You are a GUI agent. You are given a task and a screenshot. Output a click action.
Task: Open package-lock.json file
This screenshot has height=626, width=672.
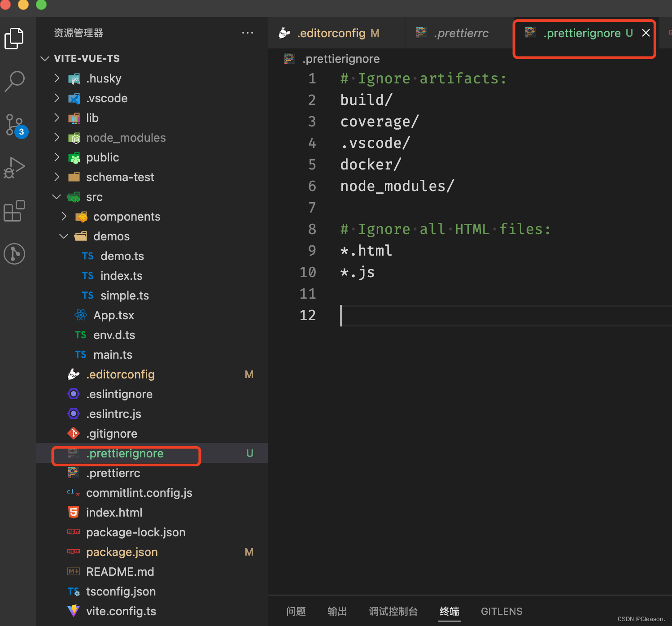pyautogui.click(x=136, y=532)
